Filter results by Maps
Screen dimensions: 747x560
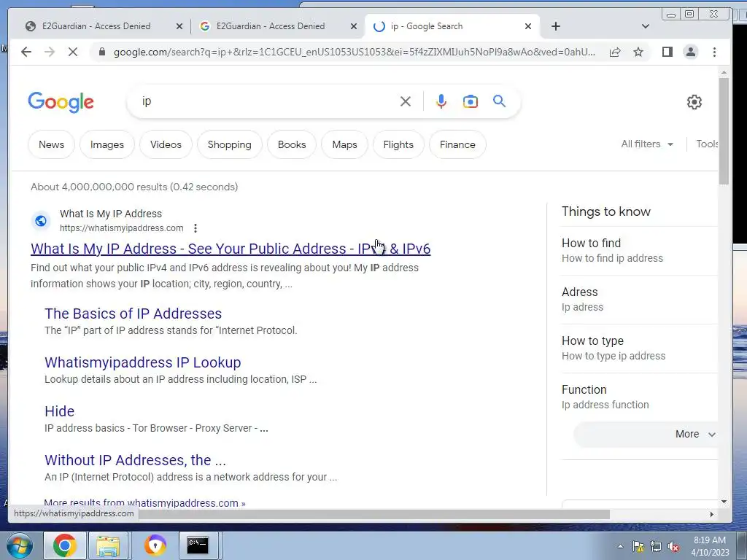(x=344, y=144)
